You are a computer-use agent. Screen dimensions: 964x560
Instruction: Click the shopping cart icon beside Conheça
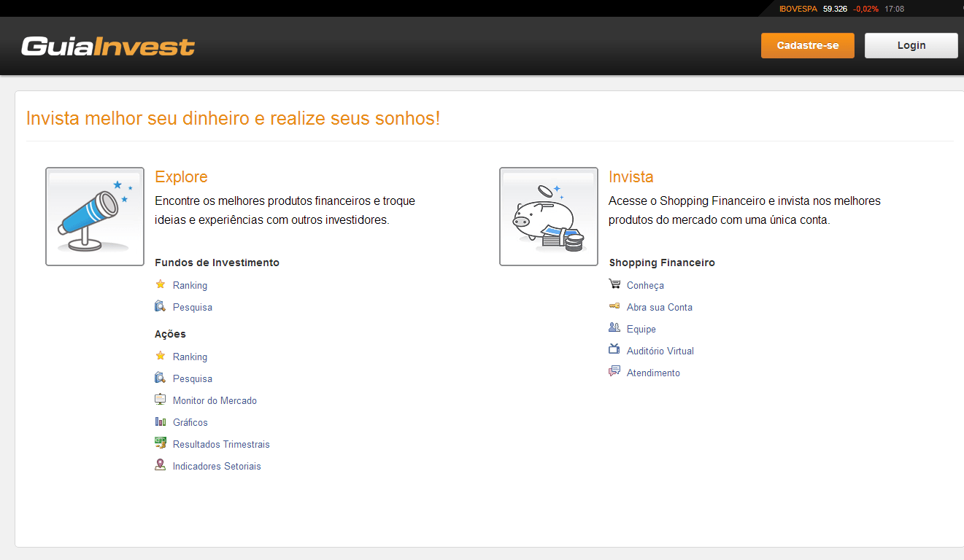click(614, 284)
